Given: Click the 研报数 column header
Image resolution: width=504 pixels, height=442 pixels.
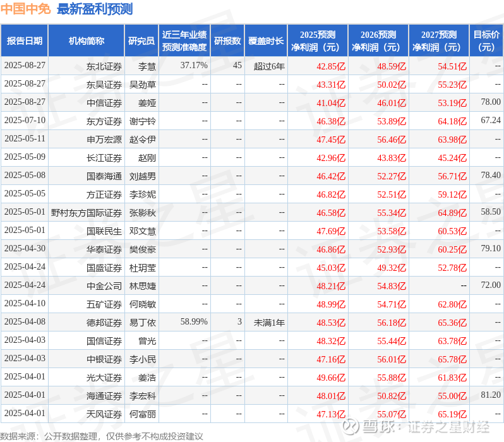Looking at the screenshot, I should 227,41.
